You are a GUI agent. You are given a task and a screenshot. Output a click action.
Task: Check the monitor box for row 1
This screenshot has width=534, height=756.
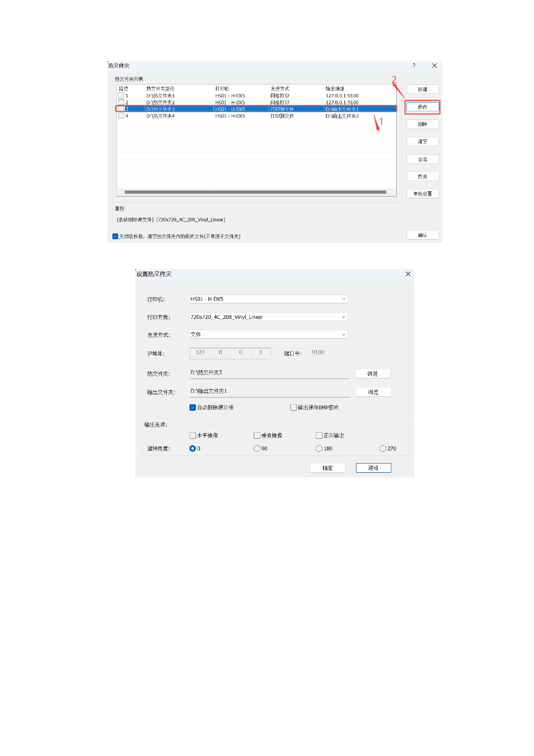pos(121,96)
